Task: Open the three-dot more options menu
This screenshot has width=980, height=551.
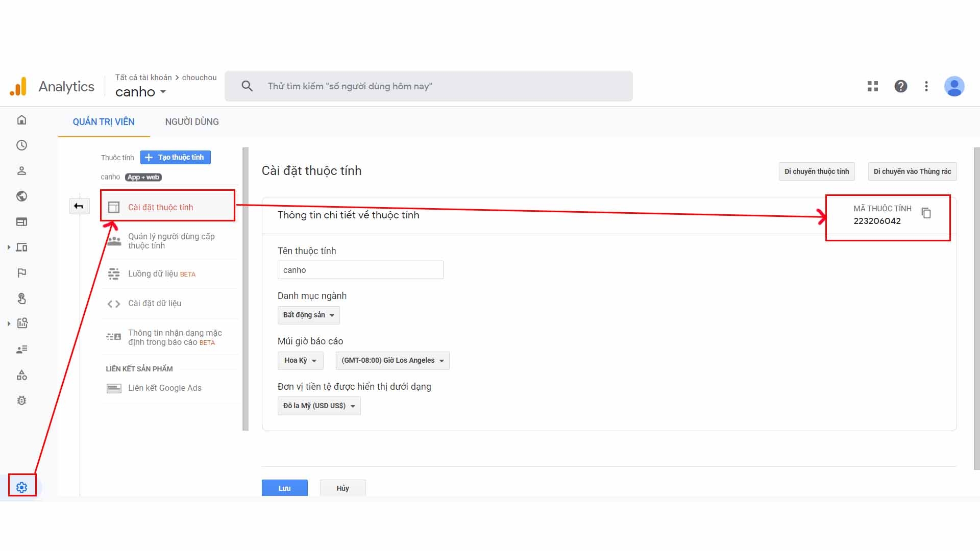Action: tap(926, 86)
